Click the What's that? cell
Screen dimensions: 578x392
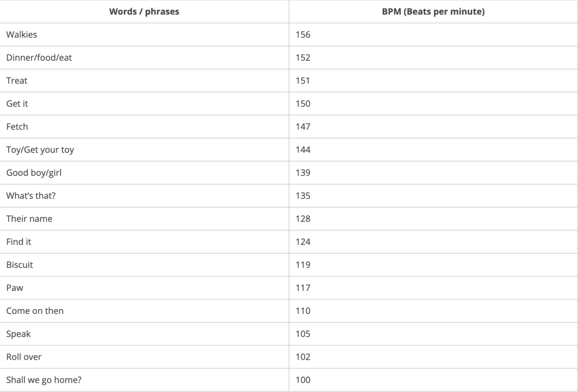coord(31,196)
